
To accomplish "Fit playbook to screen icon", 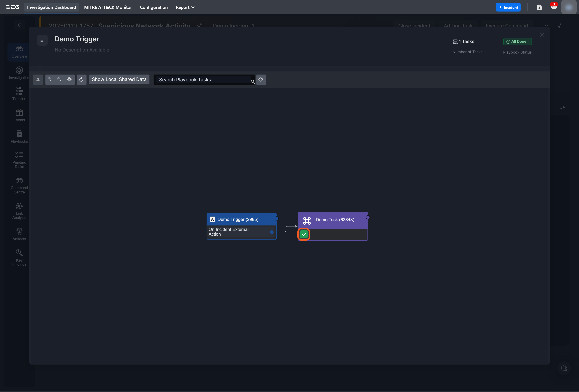I will pos(69,79).
